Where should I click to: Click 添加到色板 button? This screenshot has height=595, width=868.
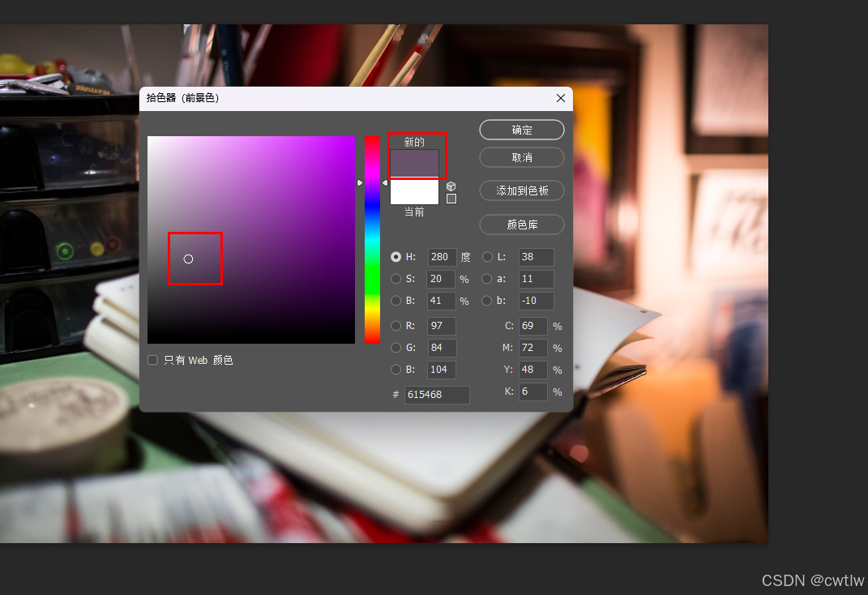(521, 191)
